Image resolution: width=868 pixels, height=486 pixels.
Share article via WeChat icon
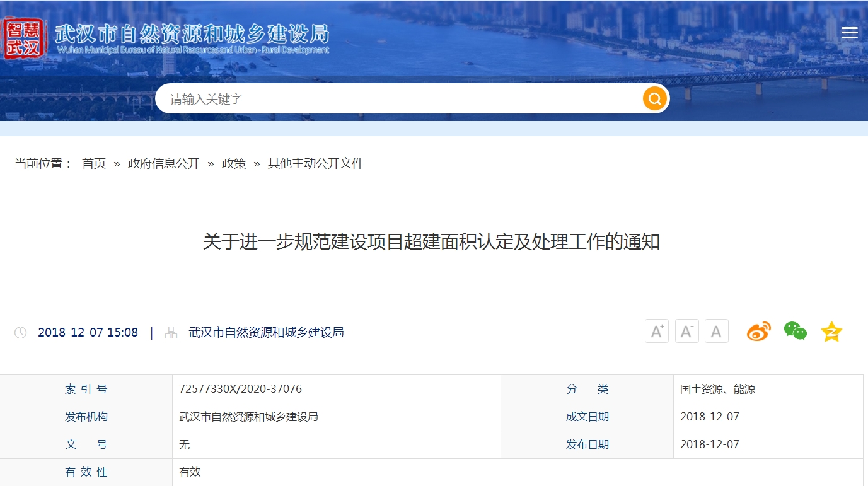coord(796,331)
